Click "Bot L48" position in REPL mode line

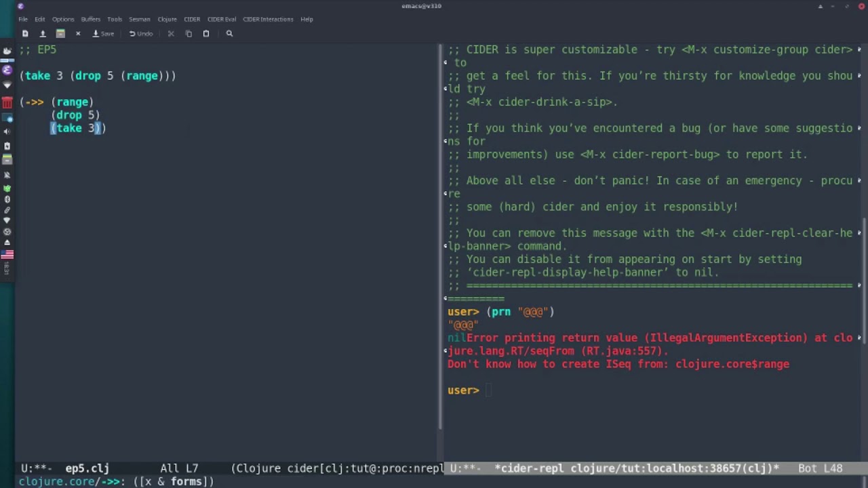(x=820, y=468)
